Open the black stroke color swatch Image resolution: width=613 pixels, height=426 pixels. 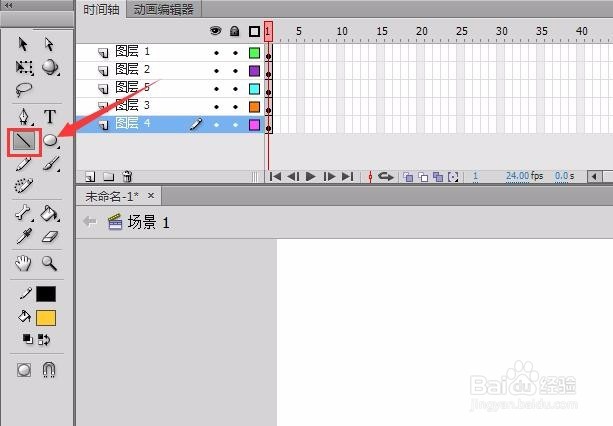46,294
